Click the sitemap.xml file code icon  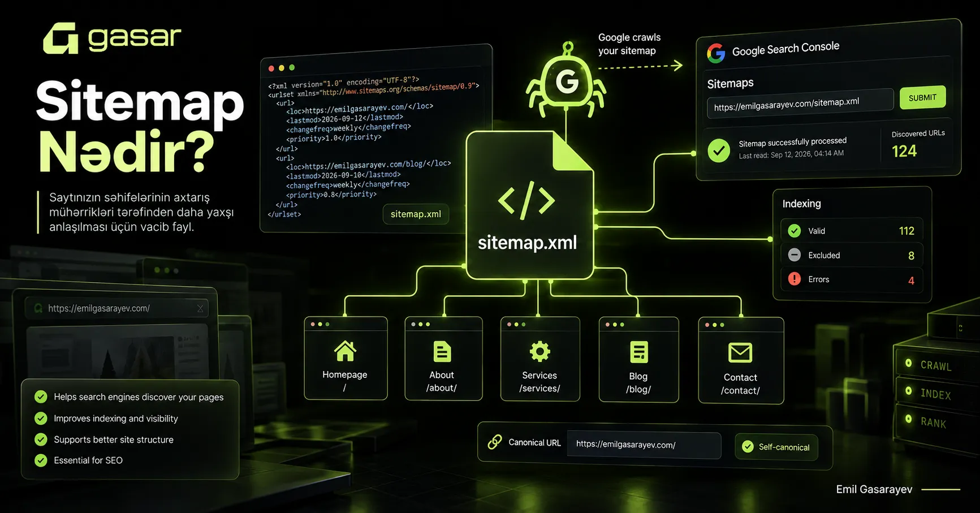526,200
